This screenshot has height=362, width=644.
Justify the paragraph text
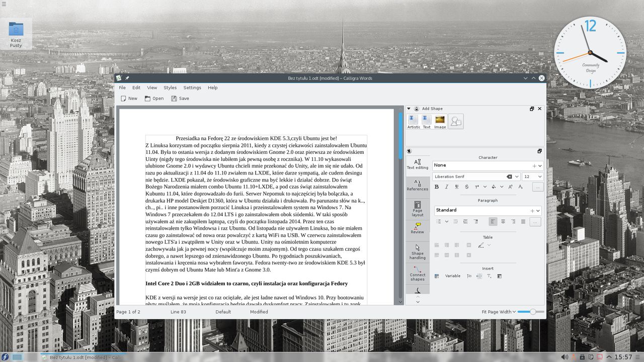tap(523, 221)
